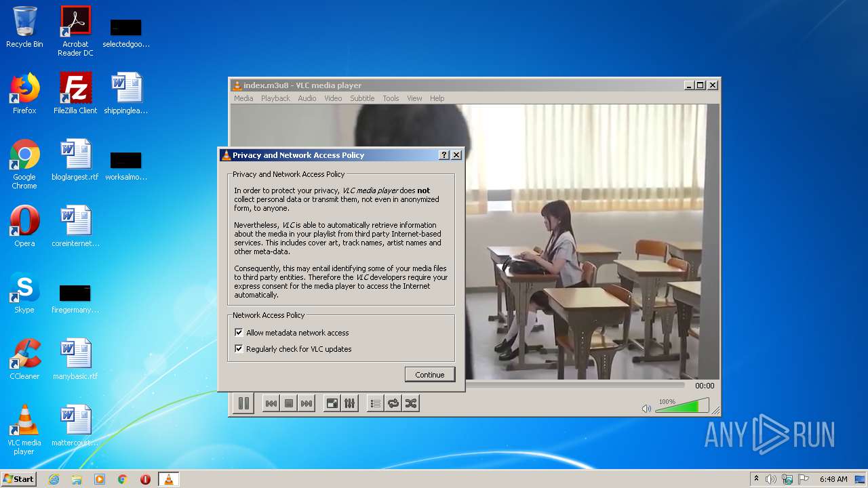Viewport: 868px width, 488px height.
Task: Open the taskbar clock 6:48 AM
Action: pos(833,479)
